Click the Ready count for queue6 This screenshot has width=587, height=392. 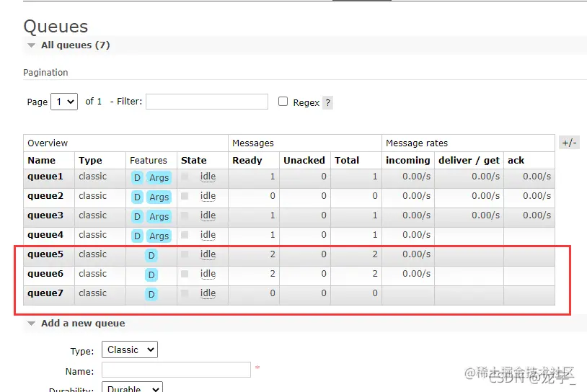[273, 274]
